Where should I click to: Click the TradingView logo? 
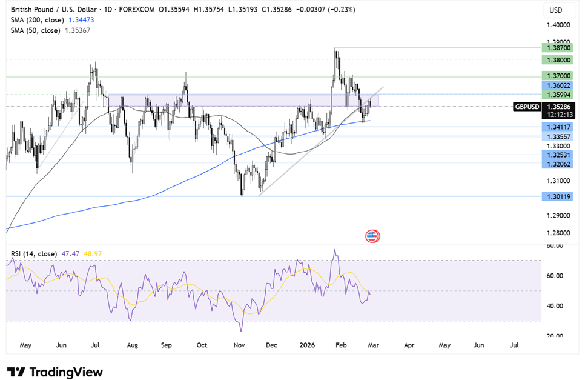point(55,372)
